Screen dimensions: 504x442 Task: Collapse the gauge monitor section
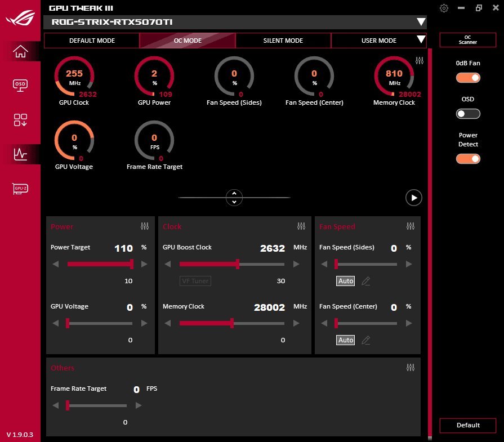click(234, 197)
